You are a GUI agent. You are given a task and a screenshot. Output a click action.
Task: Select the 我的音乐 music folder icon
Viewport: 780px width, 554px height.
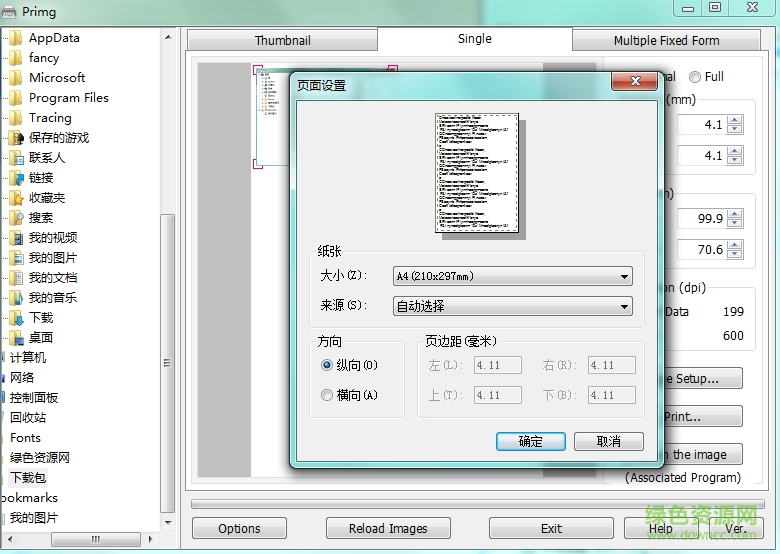tap(16, 298)
